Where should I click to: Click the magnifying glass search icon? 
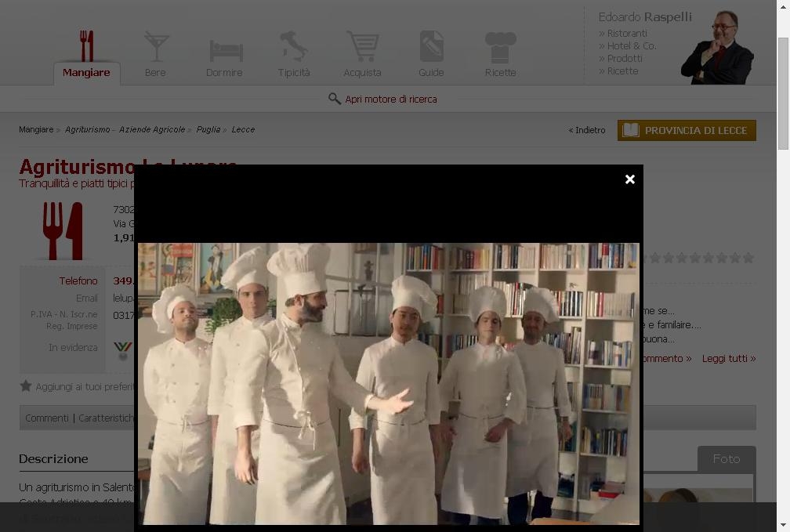coord(335,99)
